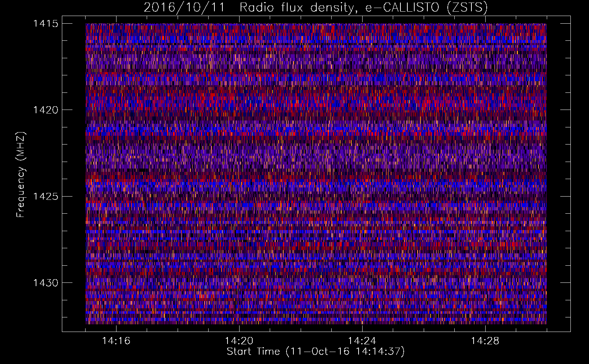
Task: Click the 1425 frequency axis label
Action: pyautogui.click(x=46, y=197)
